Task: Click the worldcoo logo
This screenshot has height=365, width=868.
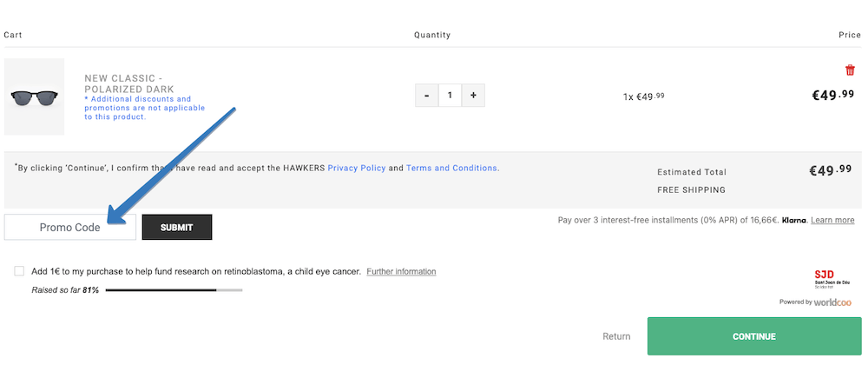Action: tap(832, 302)
